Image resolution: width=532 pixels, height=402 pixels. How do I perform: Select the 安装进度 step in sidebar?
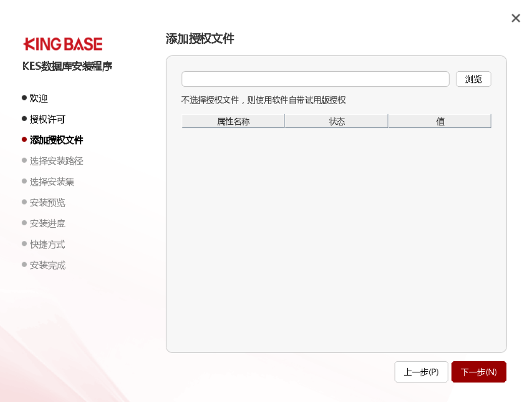coord(47,224)
